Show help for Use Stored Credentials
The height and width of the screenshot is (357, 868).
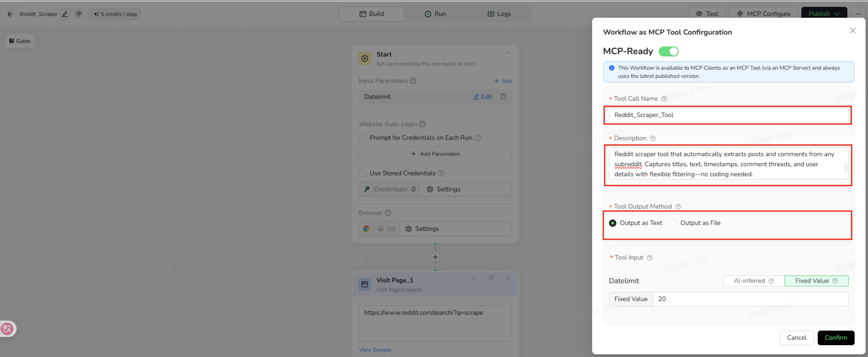pyautogui.click(x=441, y=173)
